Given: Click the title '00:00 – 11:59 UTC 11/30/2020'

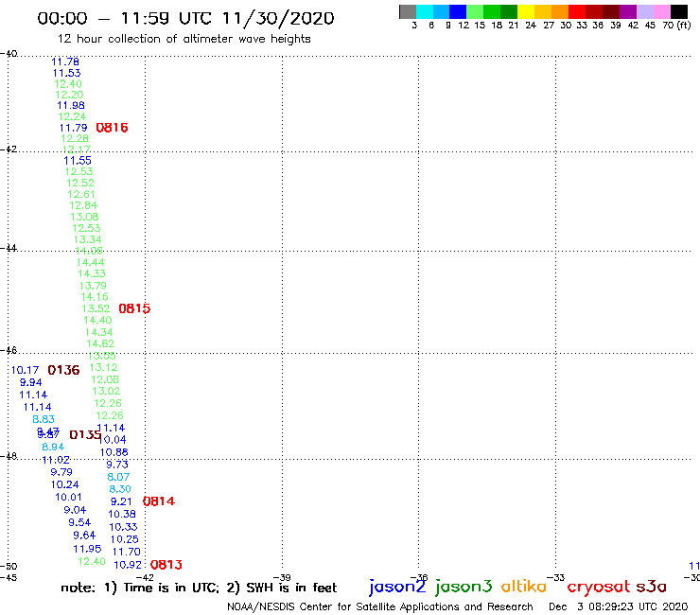Looking at the screenshot, I should 185,18.
